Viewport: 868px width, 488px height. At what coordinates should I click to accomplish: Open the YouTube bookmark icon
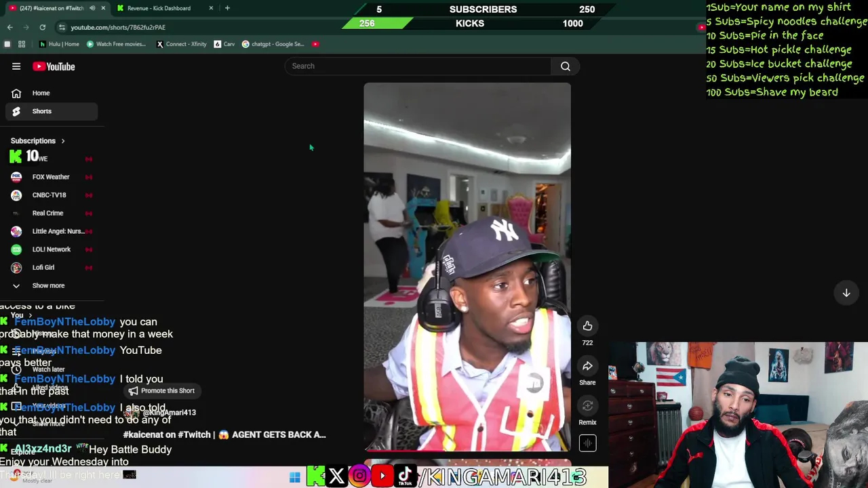coord(315,44)
